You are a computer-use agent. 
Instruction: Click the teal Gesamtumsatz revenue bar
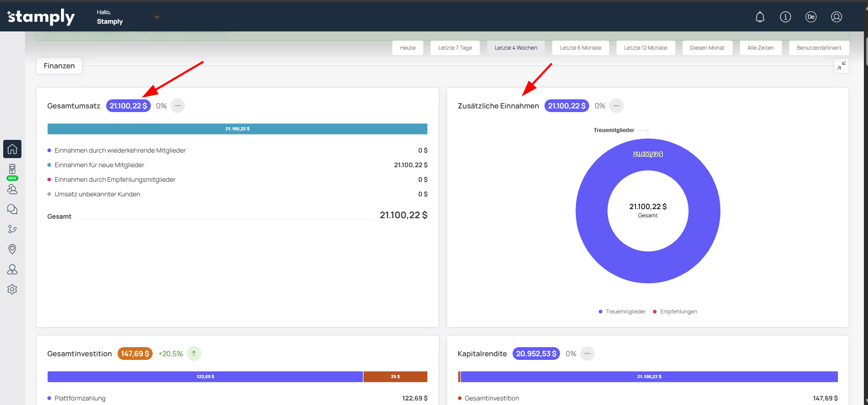(x=237, y=129)
